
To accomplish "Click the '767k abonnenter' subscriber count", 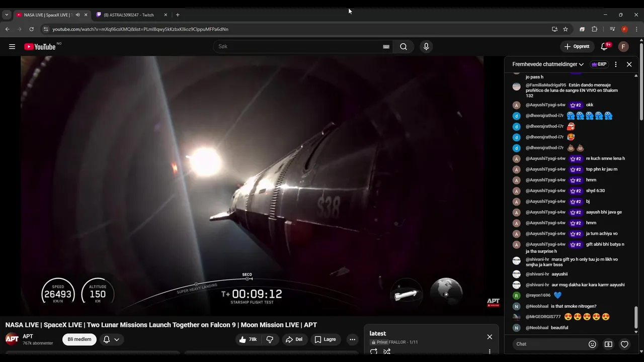I will point(38,343).
